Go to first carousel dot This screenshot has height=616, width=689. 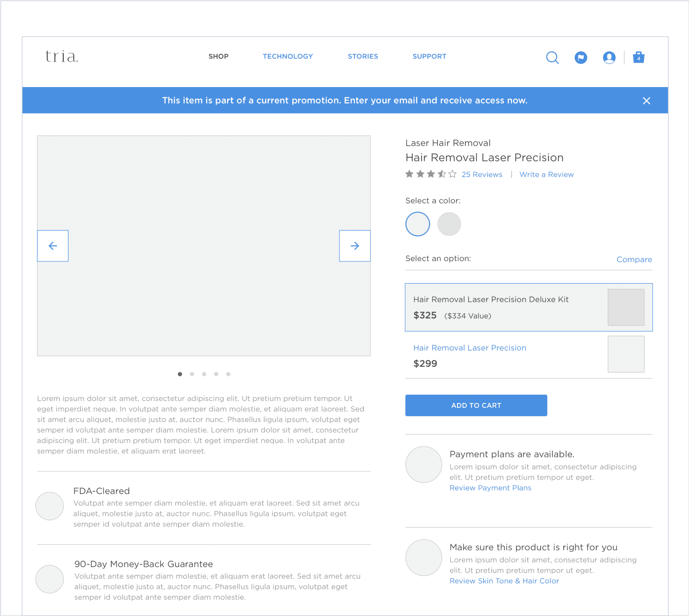pos(180,374)
